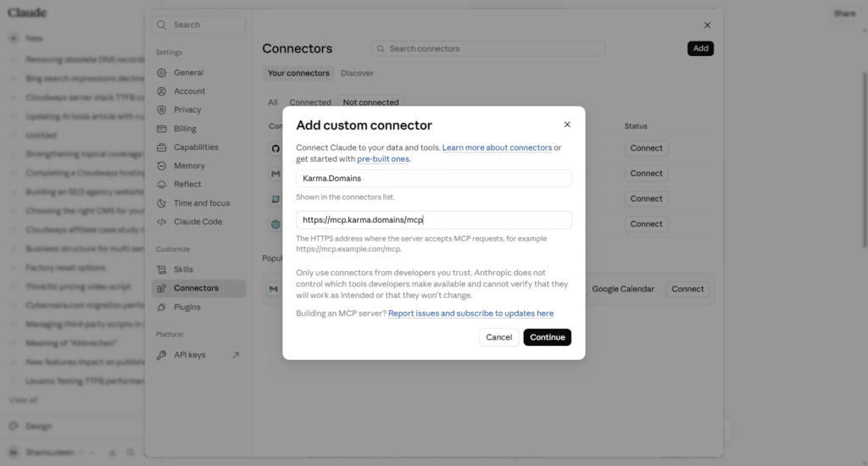Click the Search connectors field
This screenshot has height=466, width=868.
pyautogui.click(x=487, y=48)
